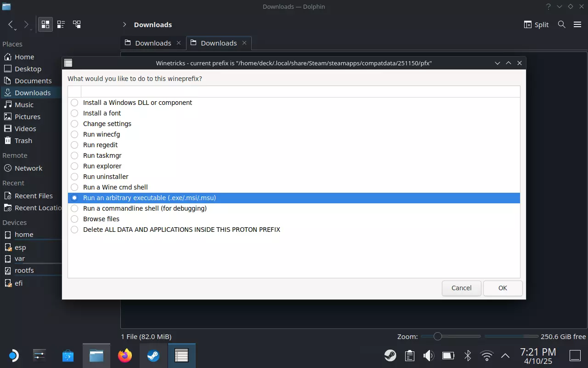Select Downloads in Places sidebar
The width and height of the screenshot is (588, 368).
(31, 93)
